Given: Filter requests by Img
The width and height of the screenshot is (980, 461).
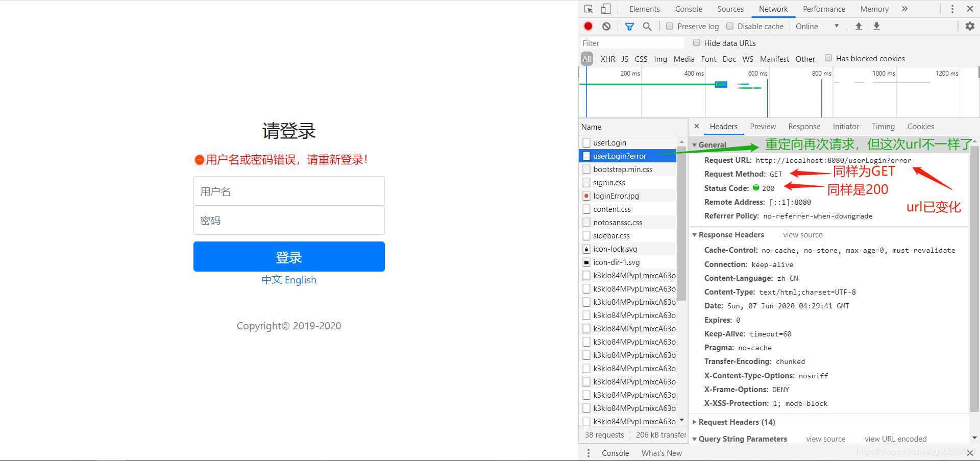Looking at the screenshot, I should coord(660,59).
